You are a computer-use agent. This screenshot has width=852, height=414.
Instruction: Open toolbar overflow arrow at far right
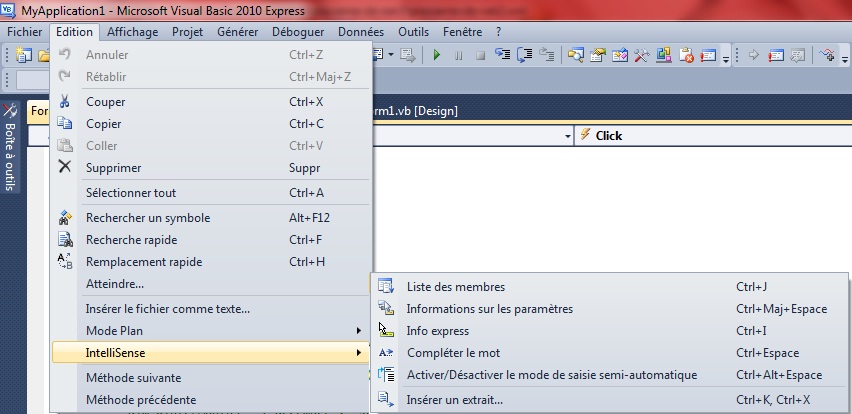tap(844, 58)
